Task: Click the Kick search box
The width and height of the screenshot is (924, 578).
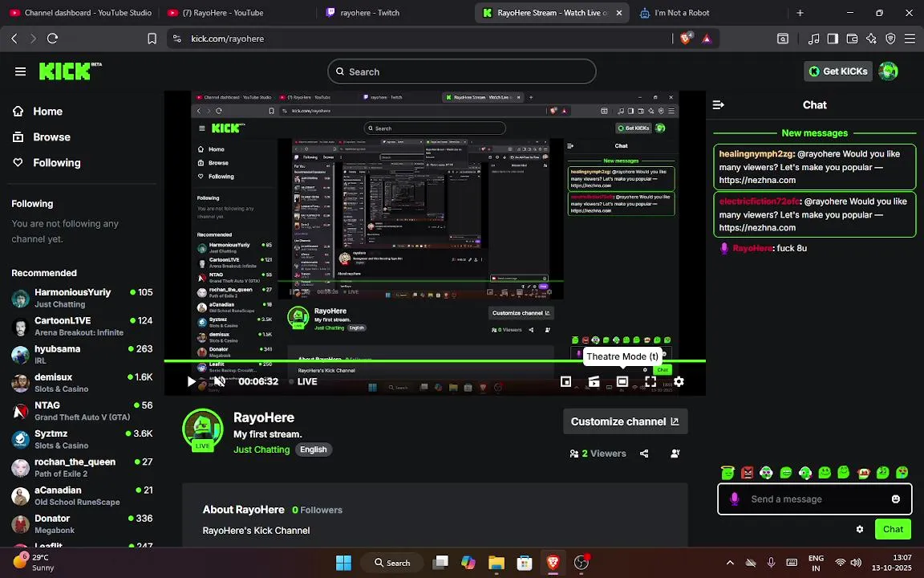Action: 461,71
